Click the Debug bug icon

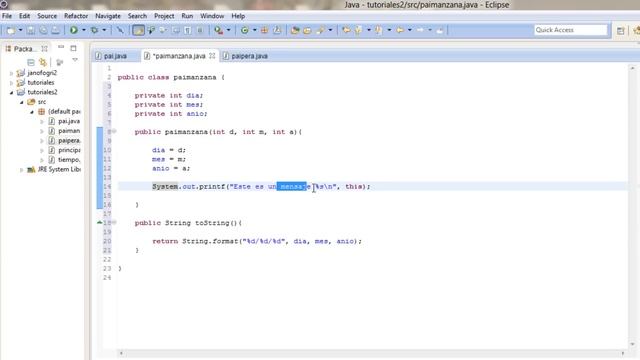(95, 30)
